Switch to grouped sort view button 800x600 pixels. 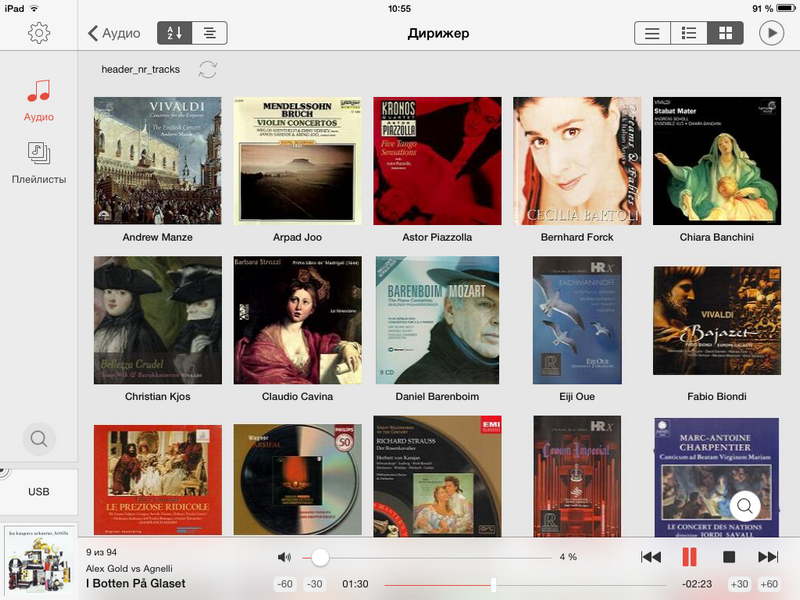210,33
